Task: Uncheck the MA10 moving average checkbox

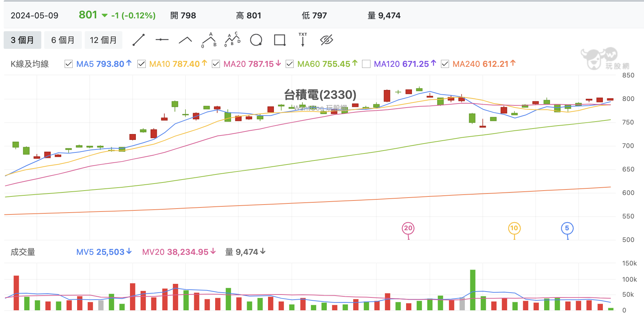Action: click(141, 64)
